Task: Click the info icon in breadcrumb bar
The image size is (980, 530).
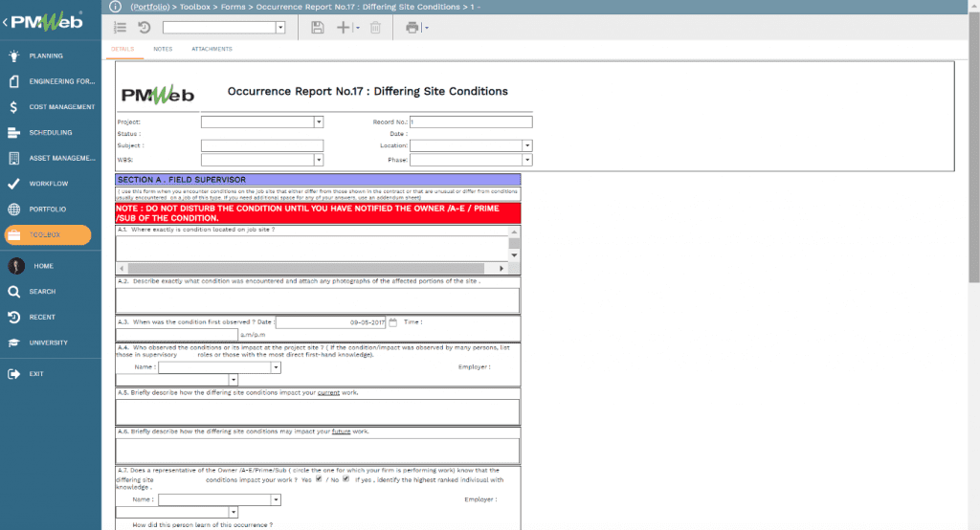Action: (115, 7)
